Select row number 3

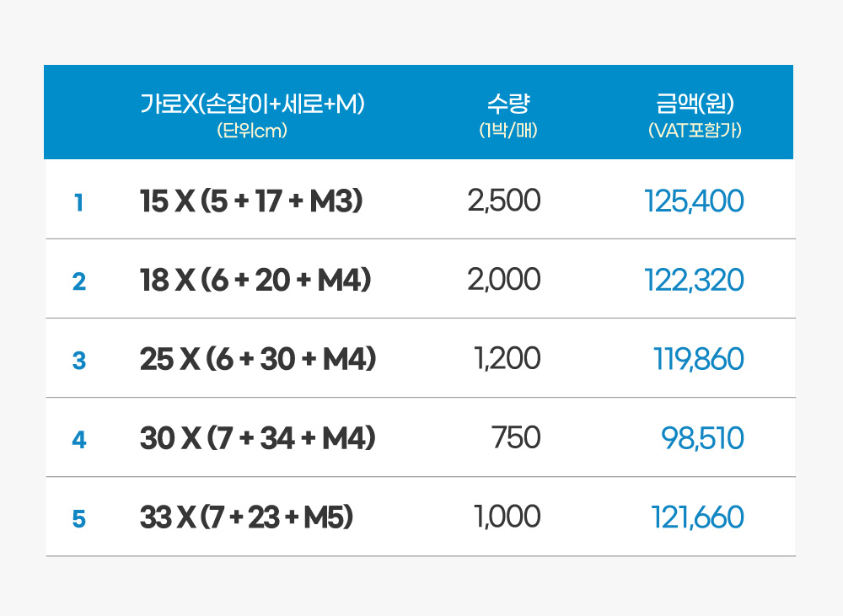[x=78, y=361]
